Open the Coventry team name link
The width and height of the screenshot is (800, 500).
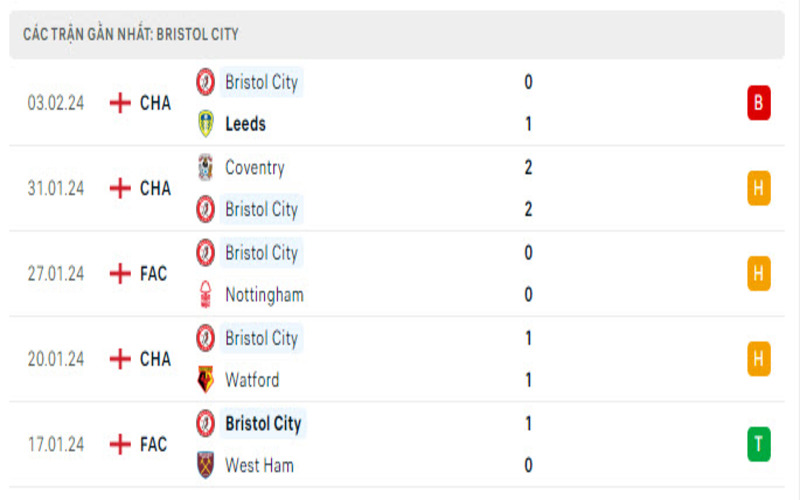click(255, 167)
